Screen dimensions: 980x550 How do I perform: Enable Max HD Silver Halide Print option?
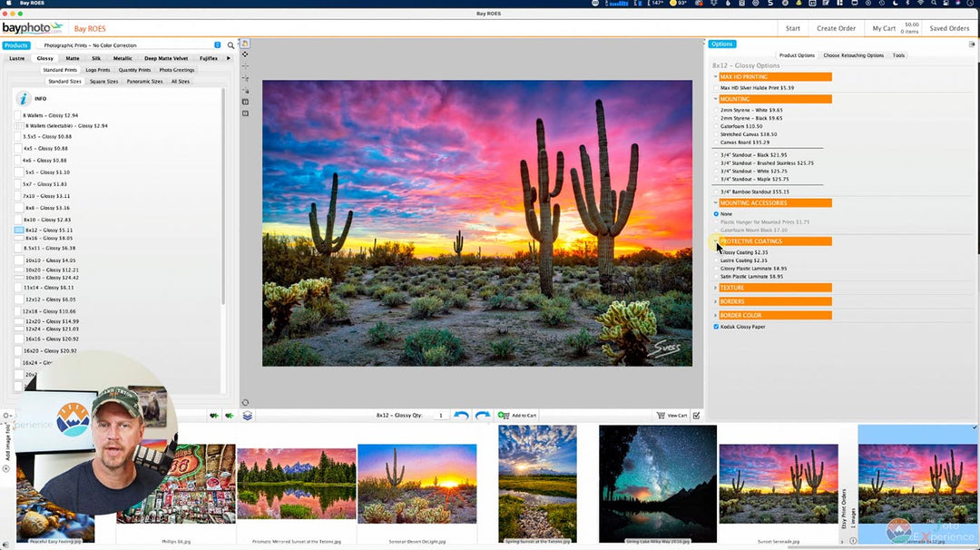click(716, 88)
